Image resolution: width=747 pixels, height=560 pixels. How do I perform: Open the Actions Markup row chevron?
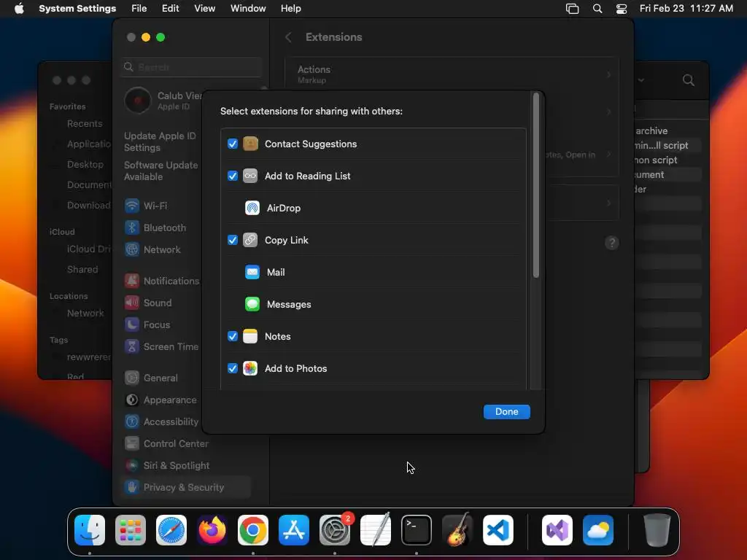coord(609,75)
